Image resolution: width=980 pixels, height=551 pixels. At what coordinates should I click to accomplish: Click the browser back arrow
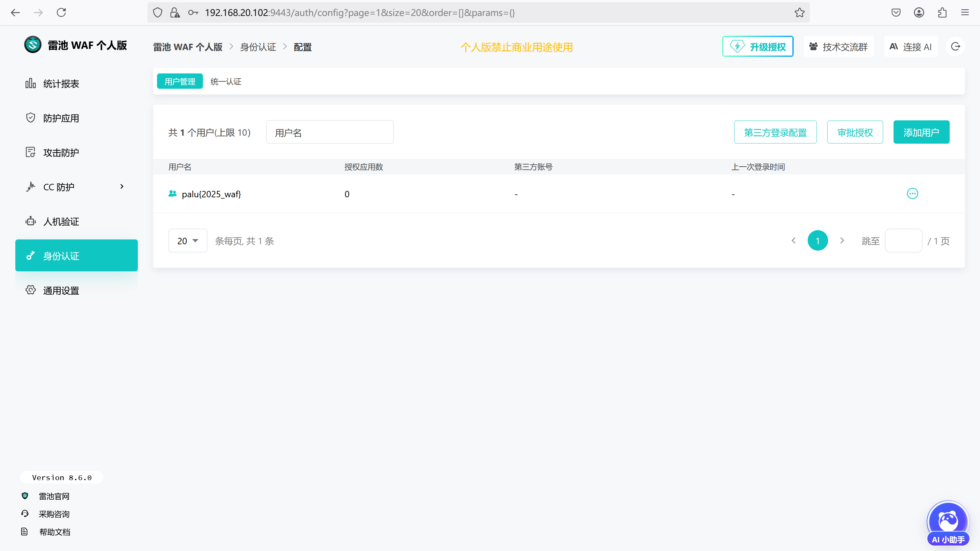pos(15,12)
